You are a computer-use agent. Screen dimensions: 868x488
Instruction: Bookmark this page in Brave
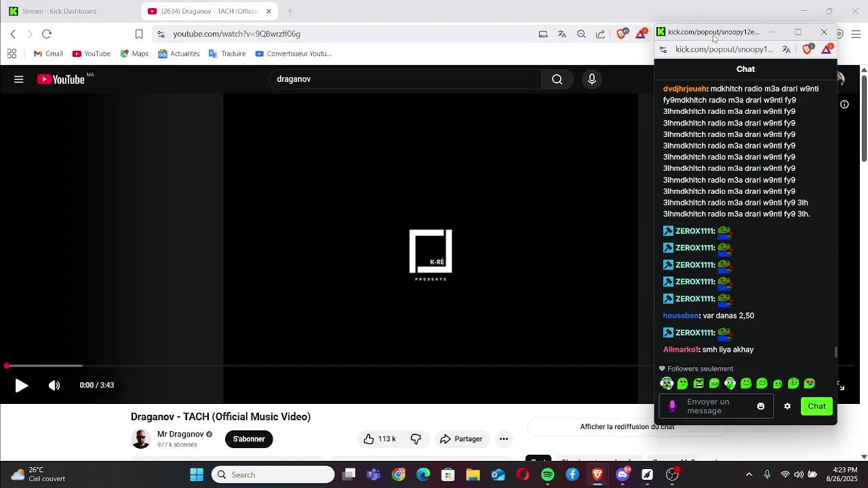139,34
